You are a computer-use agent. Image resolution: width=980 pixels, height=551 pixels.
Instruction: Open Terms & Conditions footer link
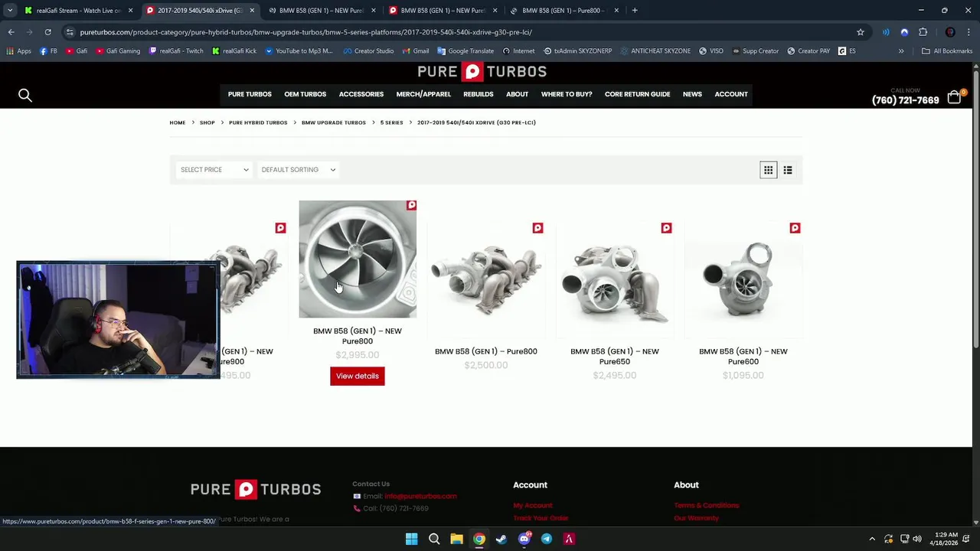707,505
